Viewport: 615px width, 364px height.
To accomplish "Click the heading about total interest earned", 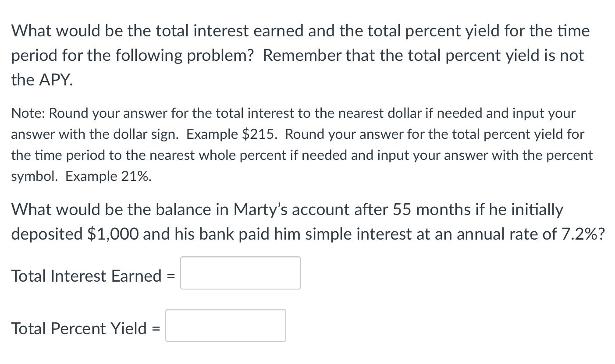I will 300,55.
